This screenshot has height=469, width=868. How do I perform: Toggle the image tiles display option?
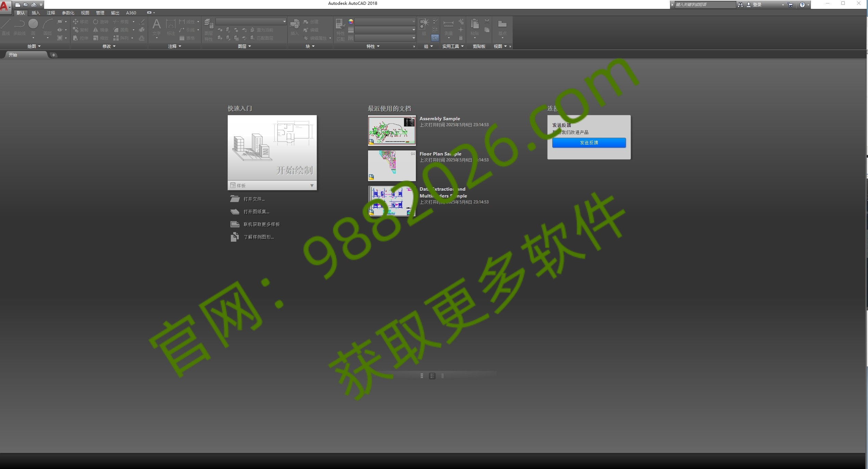[442, 376]
